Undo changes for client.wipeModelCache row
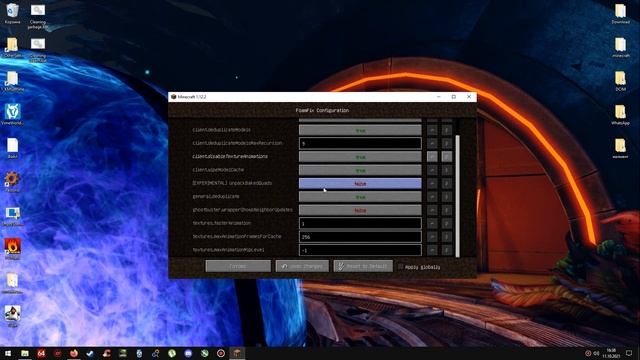The height and width of the screenshot is (360, 640). pyautogui.click(x=432, y=170)
